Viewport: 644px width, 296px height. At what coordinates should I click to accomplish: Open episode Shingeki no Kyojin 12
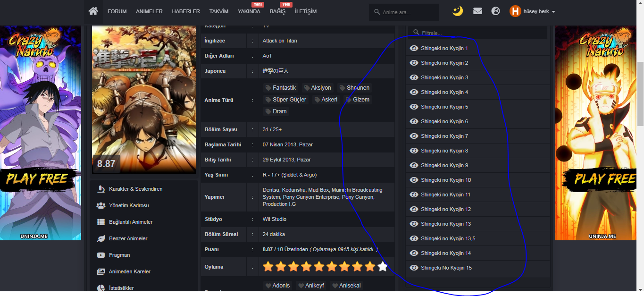click(446, 209)
